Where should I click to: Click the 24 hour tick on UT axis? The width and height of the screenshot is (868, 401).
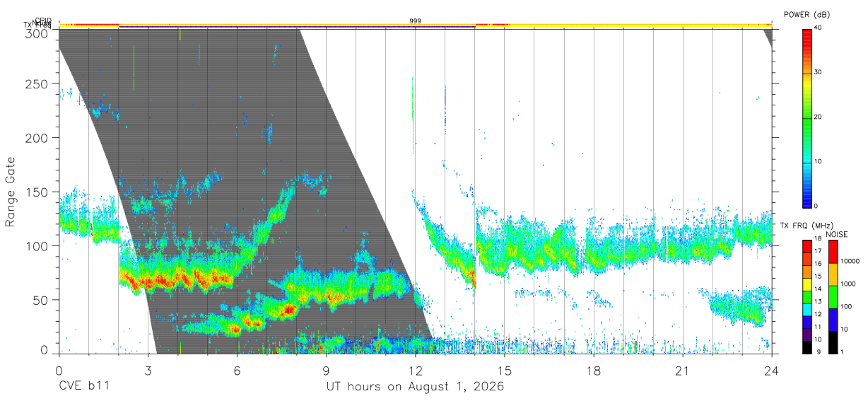[x=772, y=371]
